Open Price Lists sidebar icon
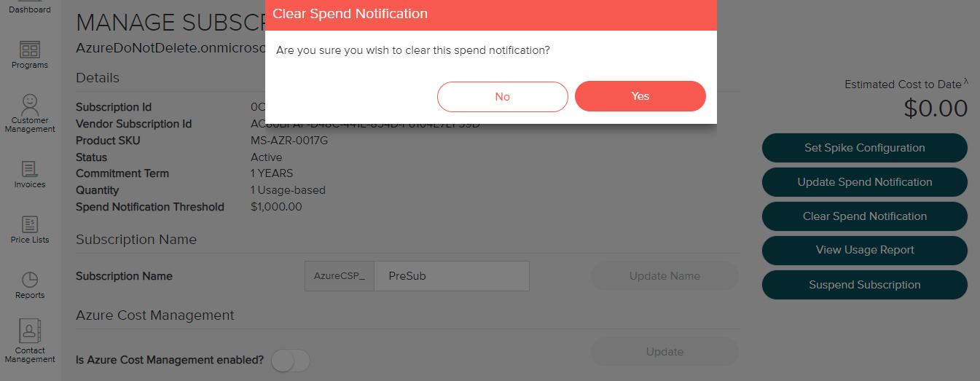Viewport: 980px width, 381px height. [x=30, y=224]
